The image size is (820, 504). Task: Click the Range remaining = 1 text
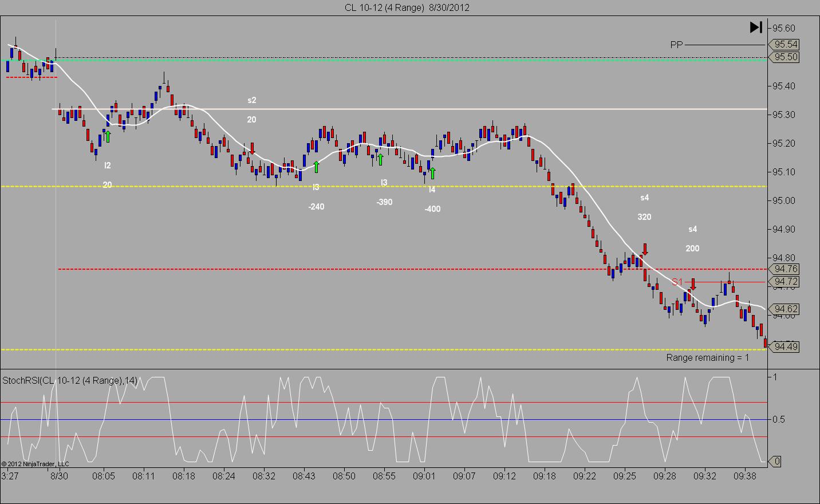[x=708, y=357]
